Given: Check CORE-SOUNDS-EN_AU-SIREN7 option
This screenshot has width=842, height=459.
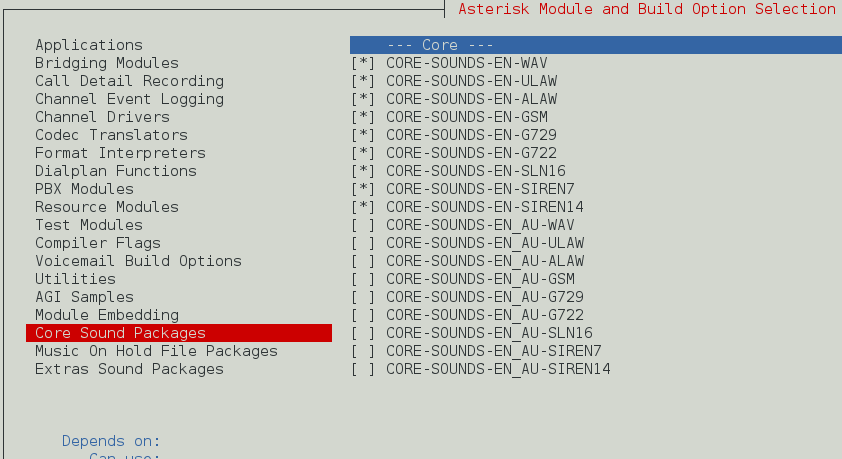Looking at the screenshot, I should (363, 351).
